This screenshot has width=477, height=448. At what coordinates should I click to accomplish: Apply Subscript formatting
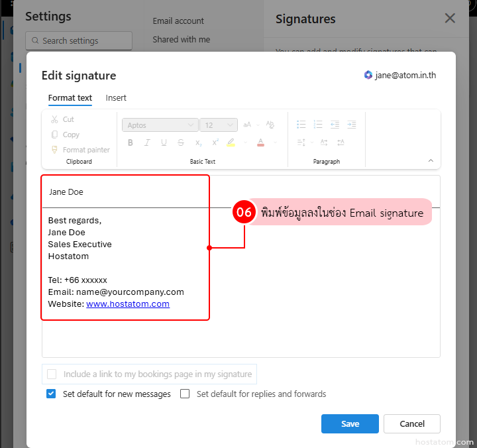coord(198,142)
